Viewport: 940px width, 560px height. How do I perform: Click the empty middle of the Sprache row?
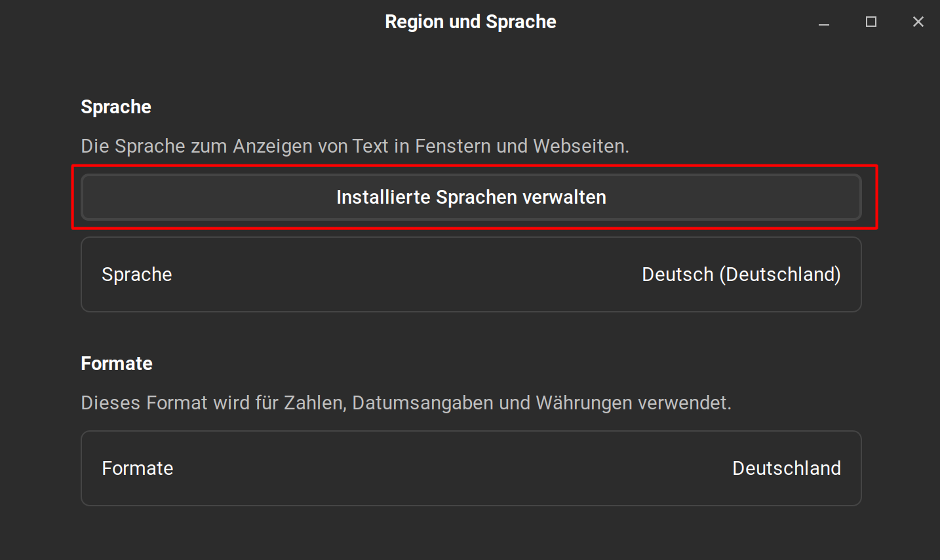point(406,274)
